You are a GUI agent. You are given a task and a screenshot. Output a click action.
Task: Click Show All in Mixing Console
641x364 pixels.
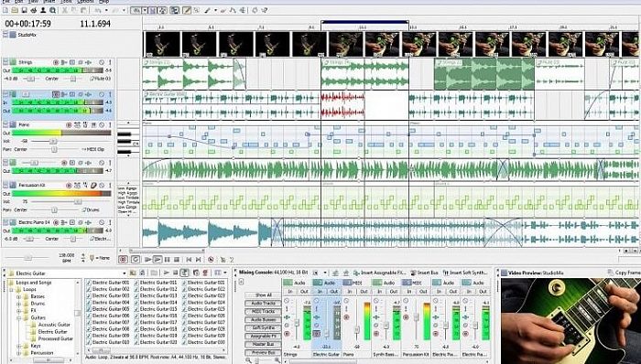(x=263, y=295)
